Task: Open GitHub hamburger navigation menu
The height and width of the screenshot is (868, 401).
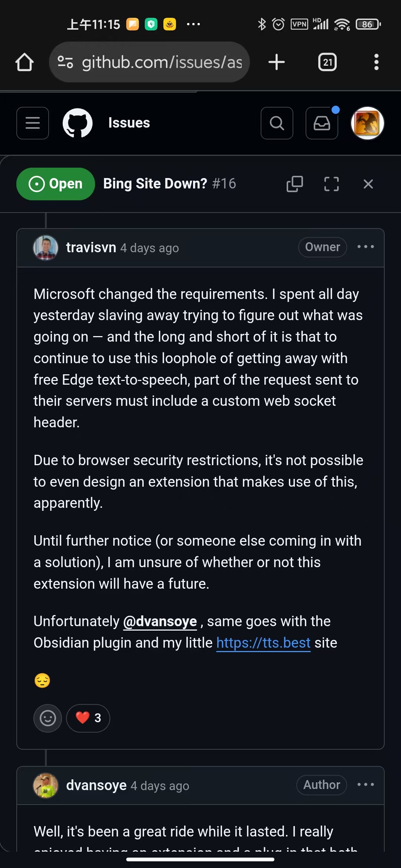Action: 33,123
